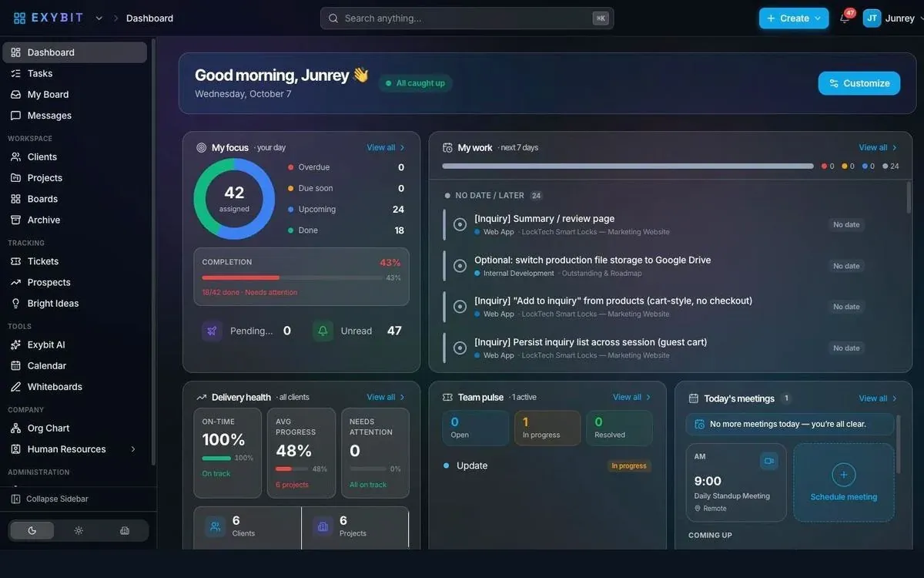Click the "In progress" badge on Update row
Viewport: 924px width, 578px height.
point(629,466)
